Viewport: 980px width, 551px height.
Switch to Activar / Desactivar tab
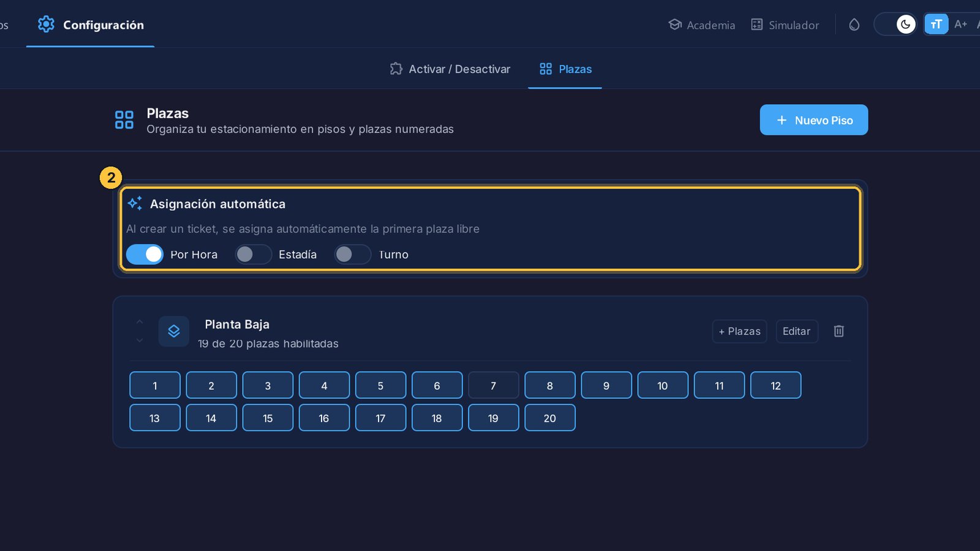[450, 69]
